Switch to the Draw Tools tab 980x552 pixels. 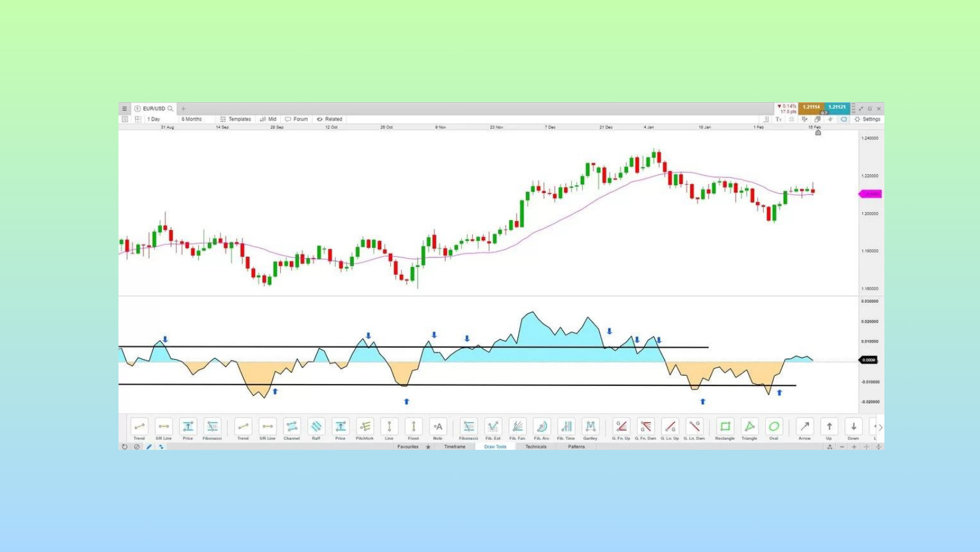495,447
